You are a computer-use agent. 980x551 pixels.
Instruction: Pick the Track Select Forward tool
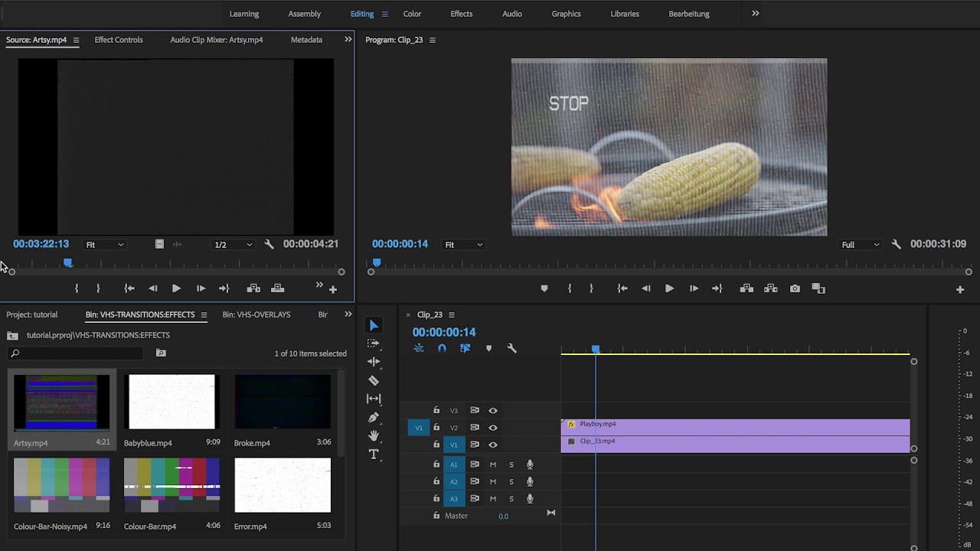click(374, 344)
